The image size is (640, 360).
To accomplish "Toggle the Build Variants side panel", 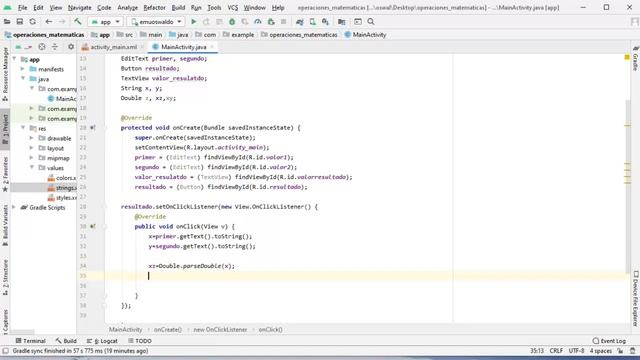I will pos(5,225).
